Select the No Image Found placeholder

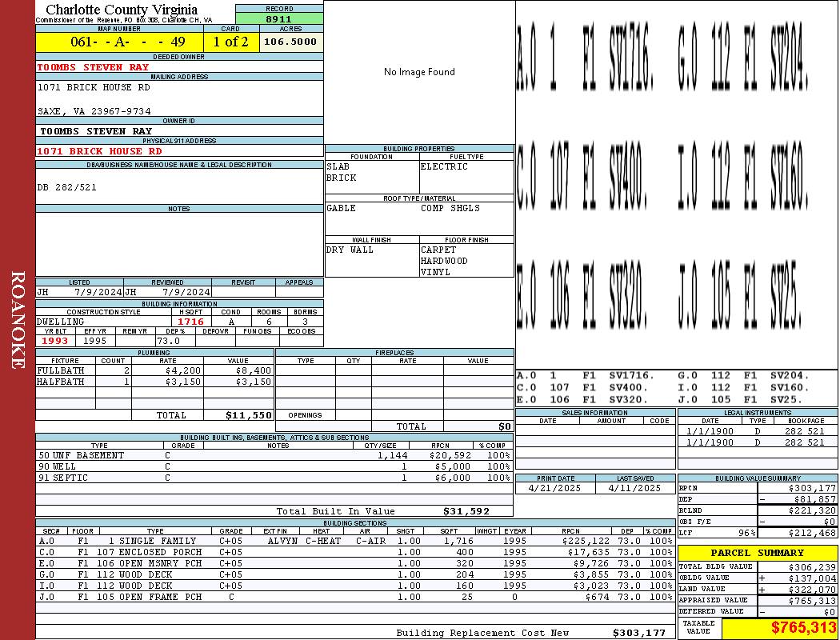point(419,72)
